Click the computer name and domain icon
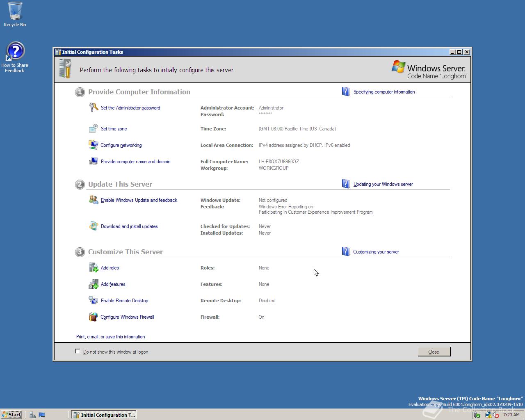This screenshot has height=420, width=525. 94,161
